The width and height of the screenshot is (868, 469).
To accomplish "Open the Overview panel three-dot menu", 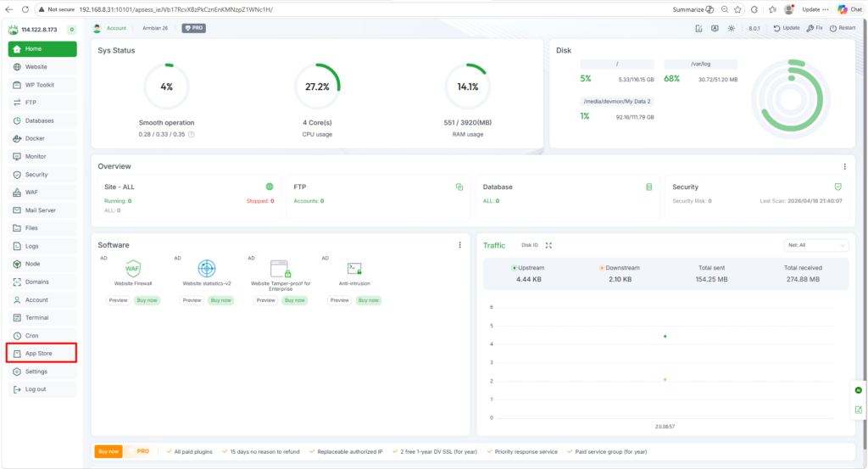I will (x=844, y=167).
